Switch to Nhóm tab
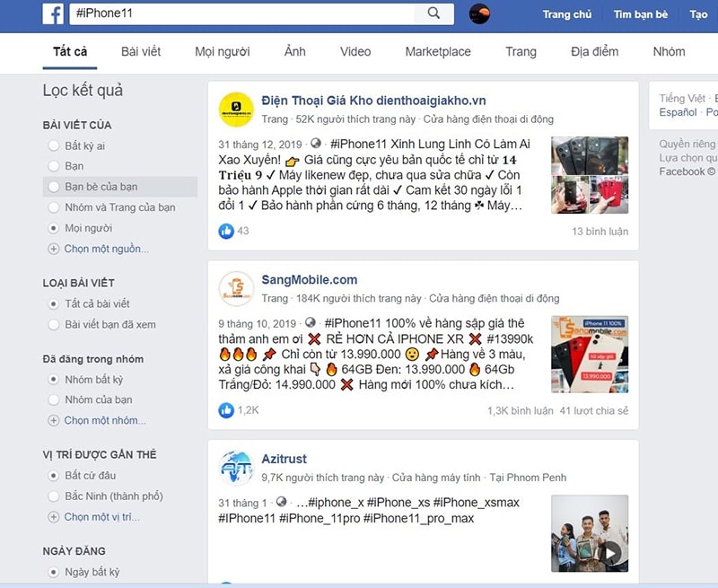Image resolution: width=718 pixels, height=588 pixels. coord(669,51)
